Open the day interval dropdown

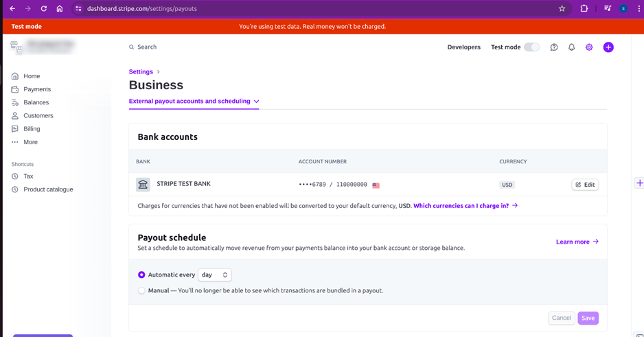214,275
